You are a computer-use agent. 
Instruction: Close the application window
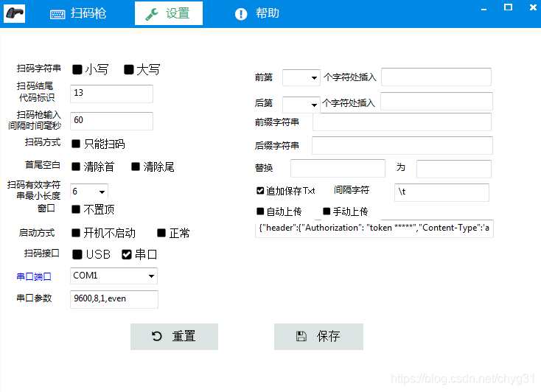click(x=533, y=7)
